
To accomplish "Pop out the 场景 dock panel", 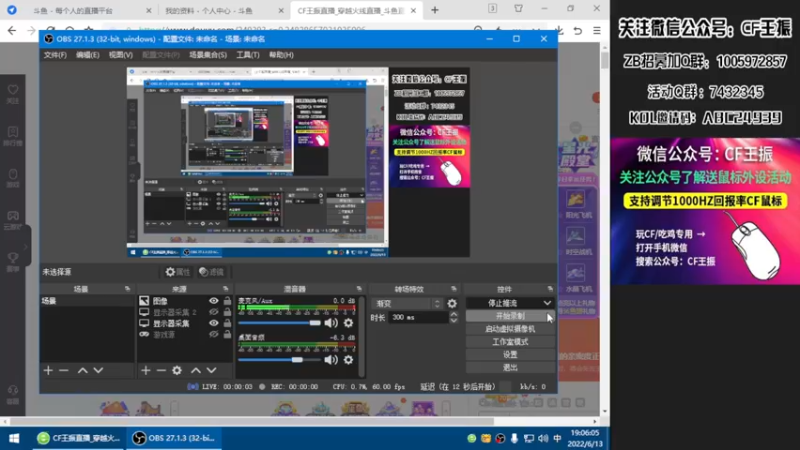I will click(128, 289).
